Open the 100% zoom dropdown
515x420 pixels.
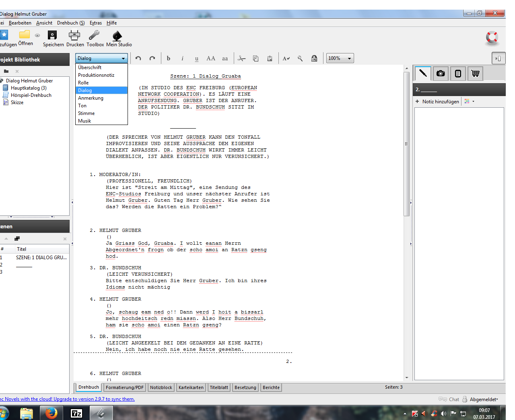[x=340, y=58]
